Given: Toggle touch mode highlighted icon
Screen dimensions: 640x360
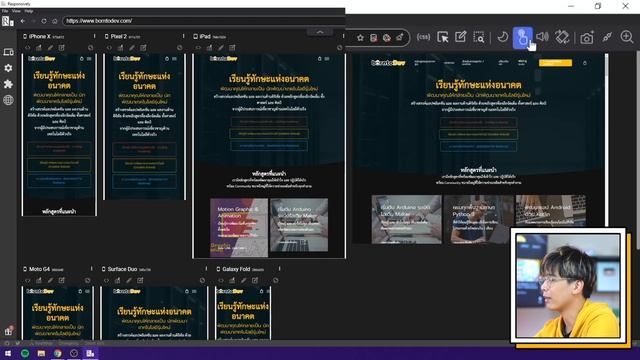Looking at the screenshot, I should [x=522, y=38].
